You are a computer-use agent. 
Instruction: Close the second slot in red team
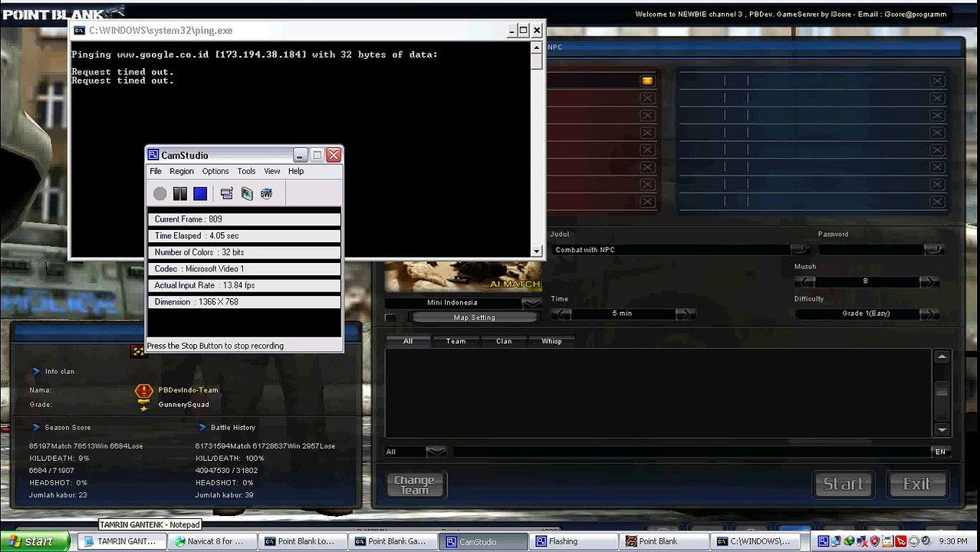click(647, 98)
